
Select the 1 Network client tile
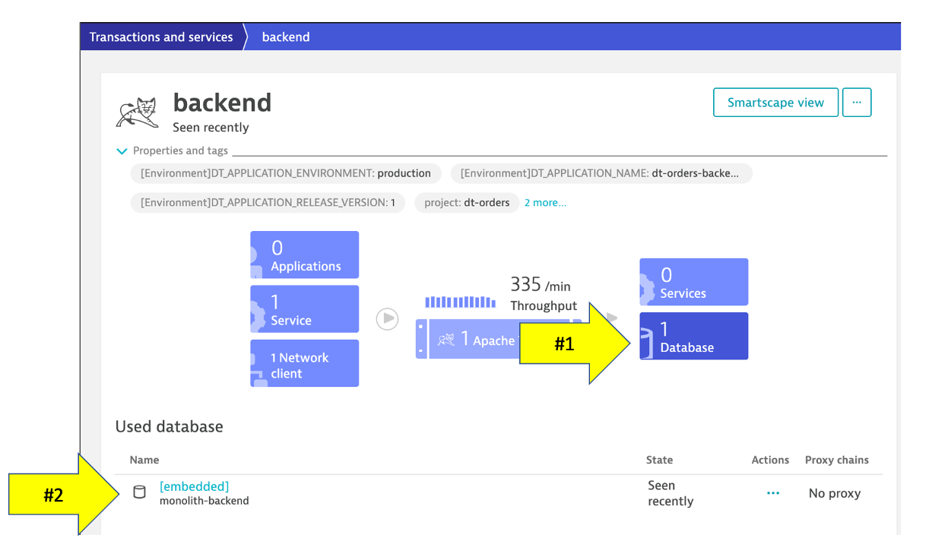[x=305, y=364]
